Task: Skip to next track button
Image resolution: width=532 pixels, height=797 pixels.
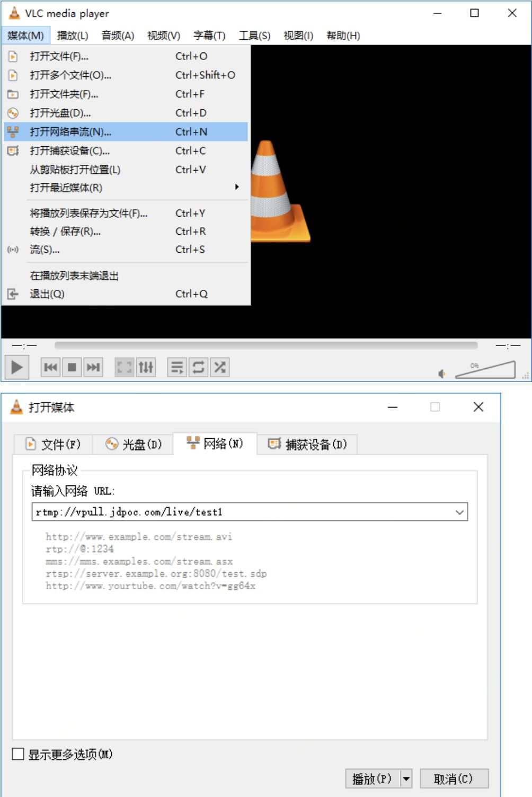Action: coord(93,367)
